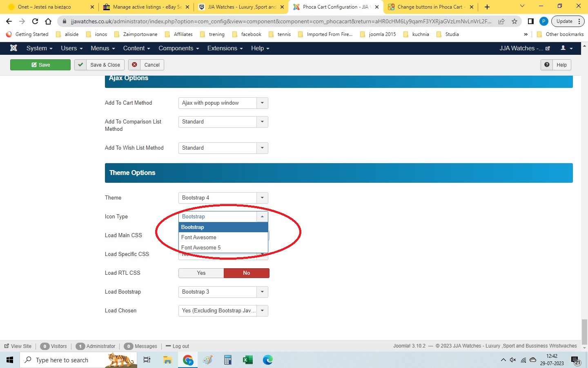Image resolution: width=588 pixels, height=368 pixels.
Task: Open Add To Cart Method dropdown
Action: [x=223, y=103]
